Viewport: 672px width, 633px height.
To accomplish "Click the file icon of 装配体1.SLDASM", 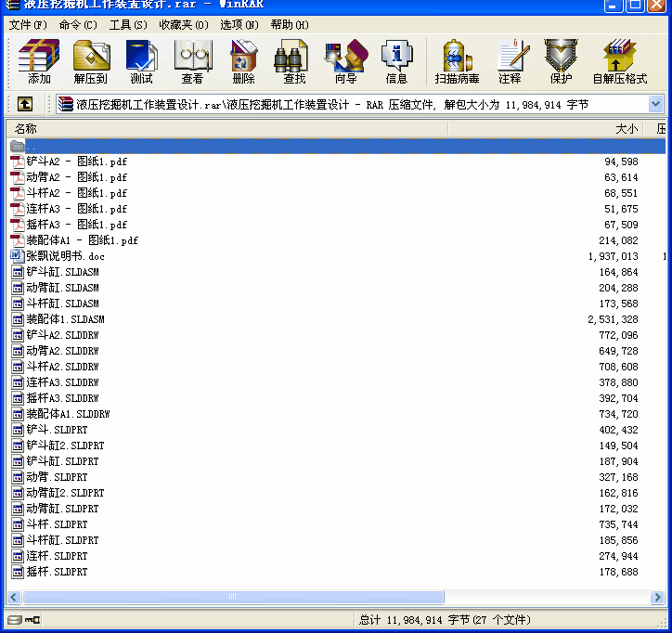I will pos(17,319).
